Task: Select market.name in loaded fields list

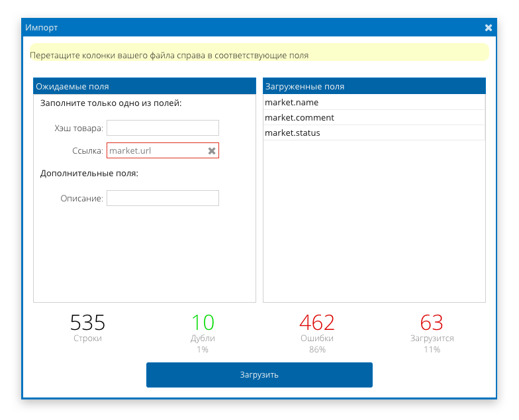Action: (374, 102)
